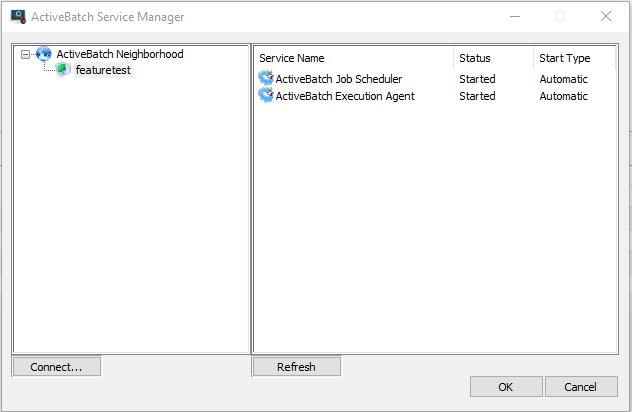Viewport: 632px width, 412px height.
Task: Select the ActiveBatch Job Scheduler service name
Action: tap(338, 79)
